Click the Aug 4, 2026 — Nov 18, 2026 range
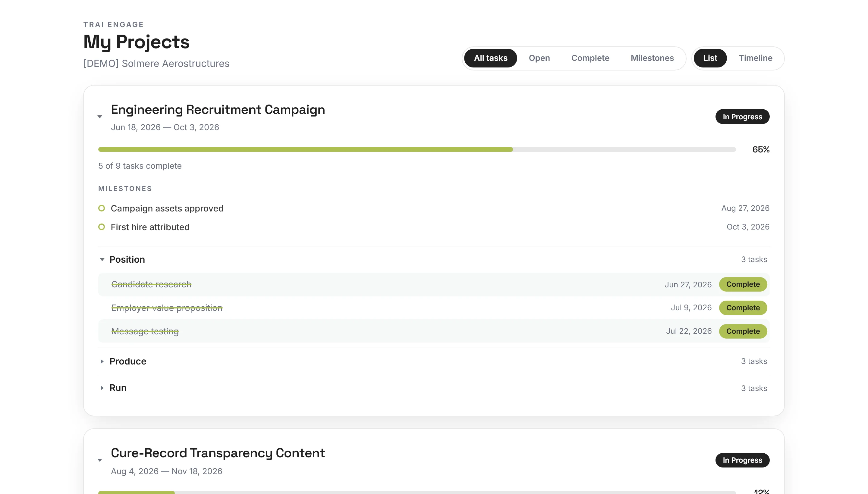The image size is (868, 494). (x=166, y=471)
